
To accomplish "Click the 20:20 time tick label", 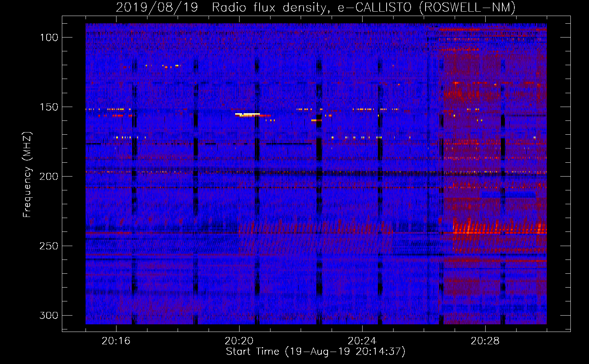I will [239, 341].
